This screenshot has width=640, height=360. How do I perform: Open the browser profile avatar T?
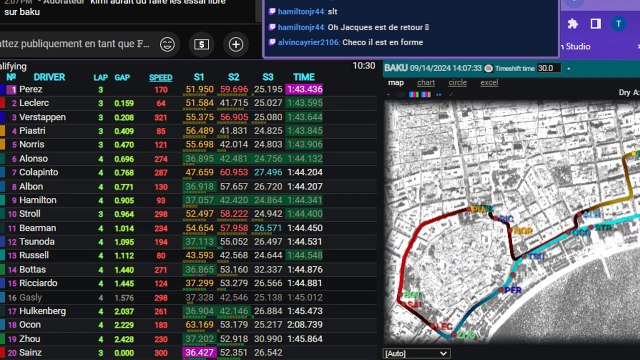point(618,24)
